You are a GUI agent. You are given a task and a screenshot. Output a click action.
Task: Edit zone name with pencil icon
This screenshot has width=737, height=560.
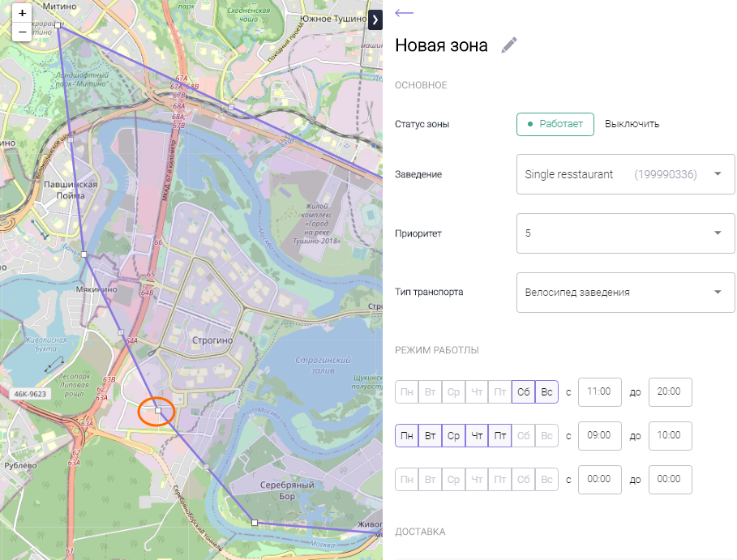[x=509, y=45]
